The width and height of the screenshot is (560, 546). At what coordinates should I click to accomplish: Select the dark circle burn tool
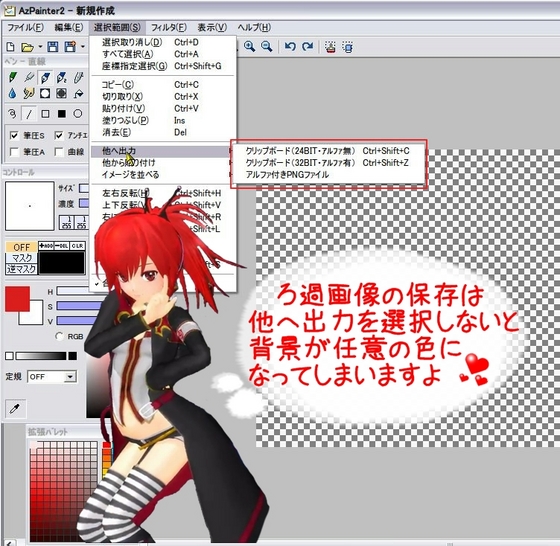[x=61, y=94]
